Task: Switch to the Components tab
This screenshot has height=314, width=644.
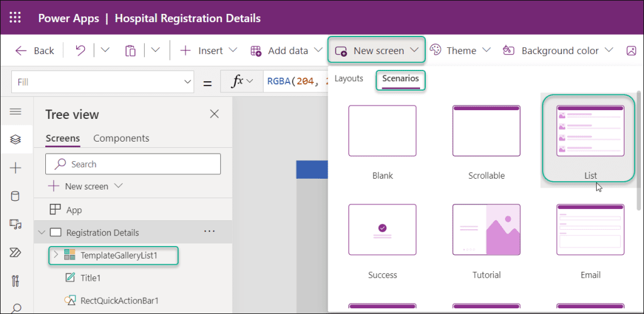Action: point(121,138)
